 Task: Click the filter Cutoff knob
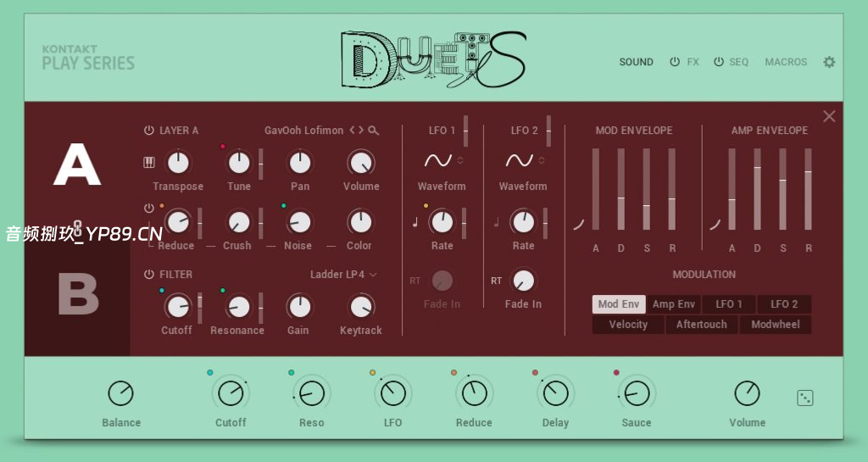[178, 307]
